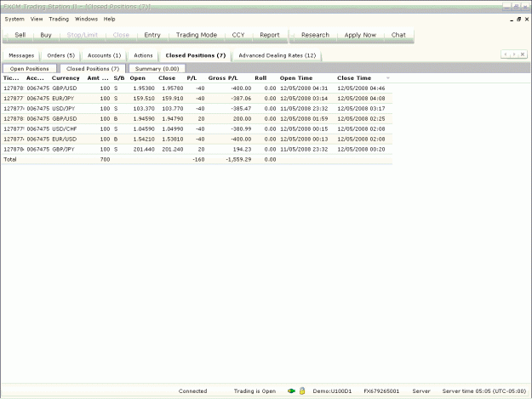Click the tab strip scroll-left arrow

pos(506,54)
